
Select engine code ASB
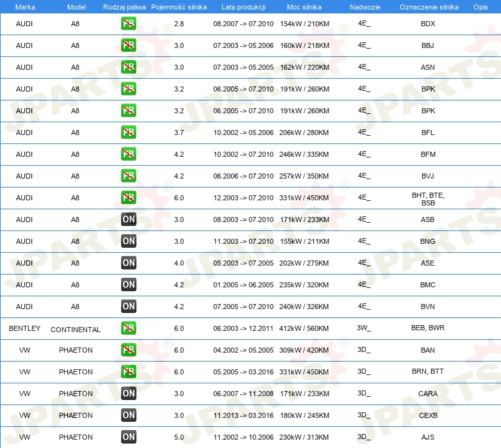(427, 220)
